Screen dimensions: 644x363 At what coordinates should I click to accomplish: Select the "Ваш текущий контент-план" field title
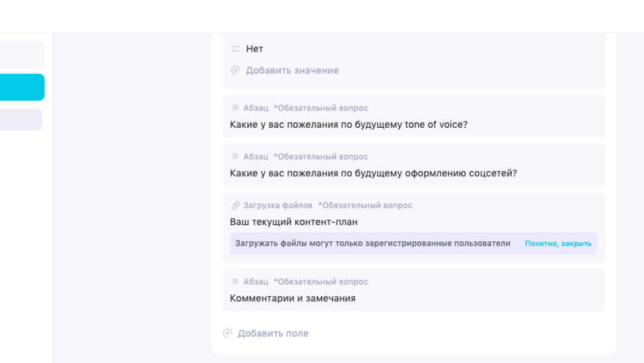point(293,222)
